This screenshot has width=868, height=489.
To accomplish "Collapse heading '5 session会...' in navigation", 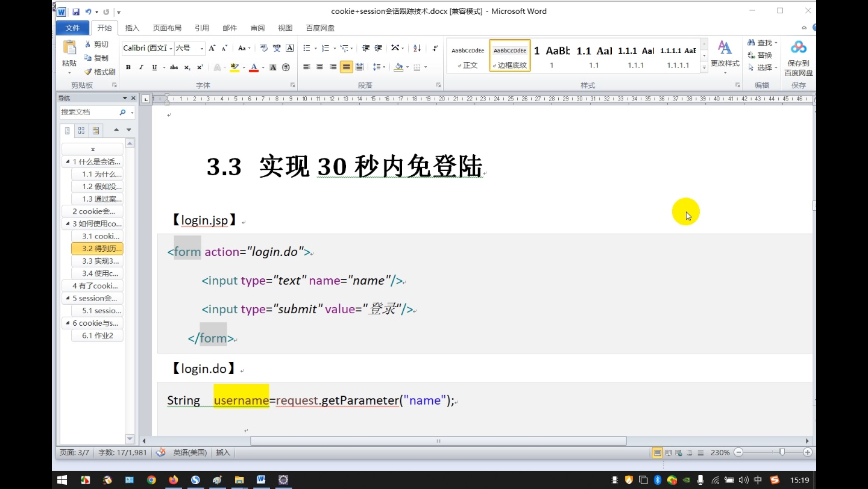I will (x=67, y=298).
